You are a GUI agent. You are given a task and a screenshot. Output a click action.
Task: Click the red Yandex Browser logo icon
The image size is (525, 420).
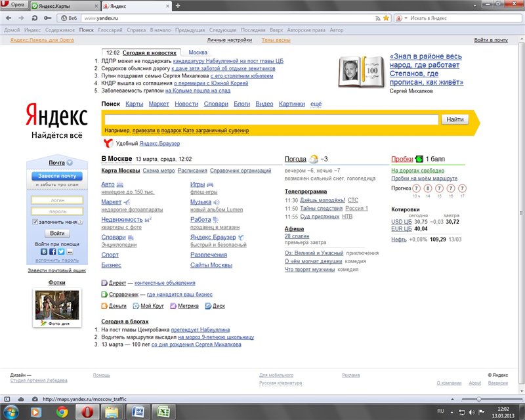(108, 143)
